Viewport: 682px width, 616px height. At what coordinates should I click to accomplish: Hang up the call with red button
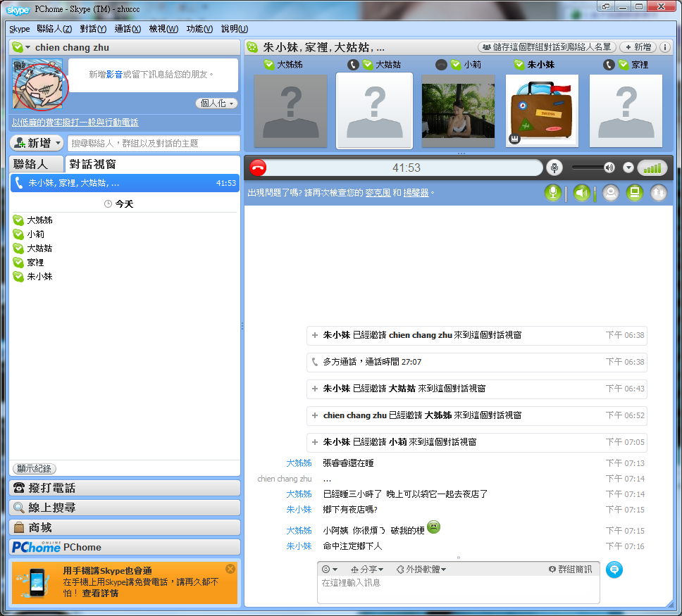pos(258,168)
